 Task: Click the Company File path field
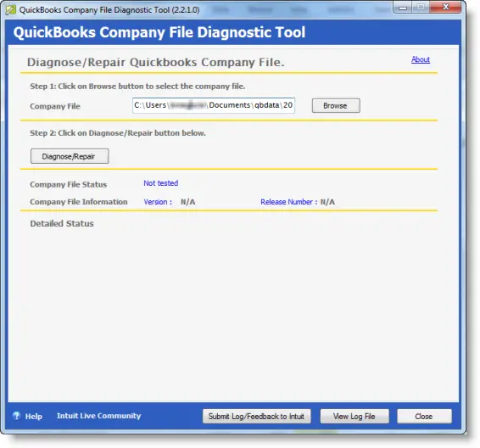(x=214, y=106)
